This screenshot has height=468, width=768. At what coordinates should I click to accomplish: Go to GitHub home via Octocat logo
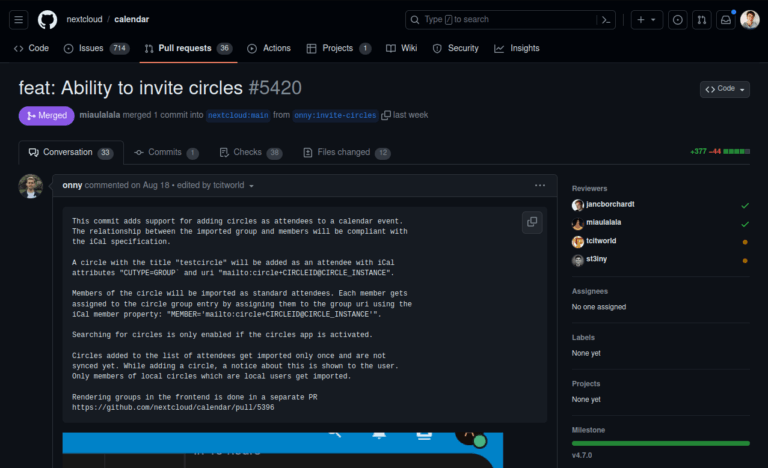pos(48,20)
